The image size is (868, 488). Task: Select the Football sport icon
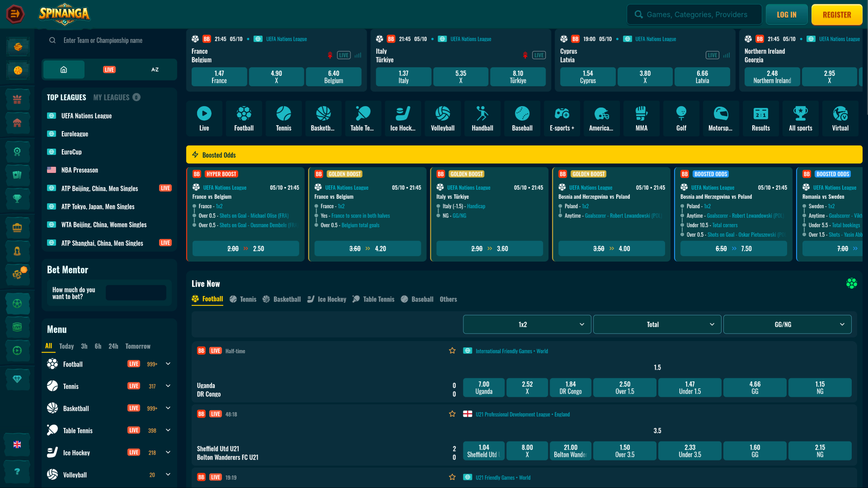(244, 118)
